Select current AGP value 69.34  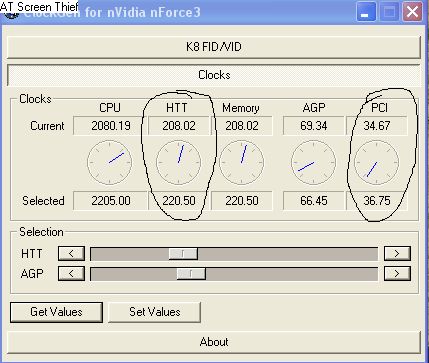point(313,126)
